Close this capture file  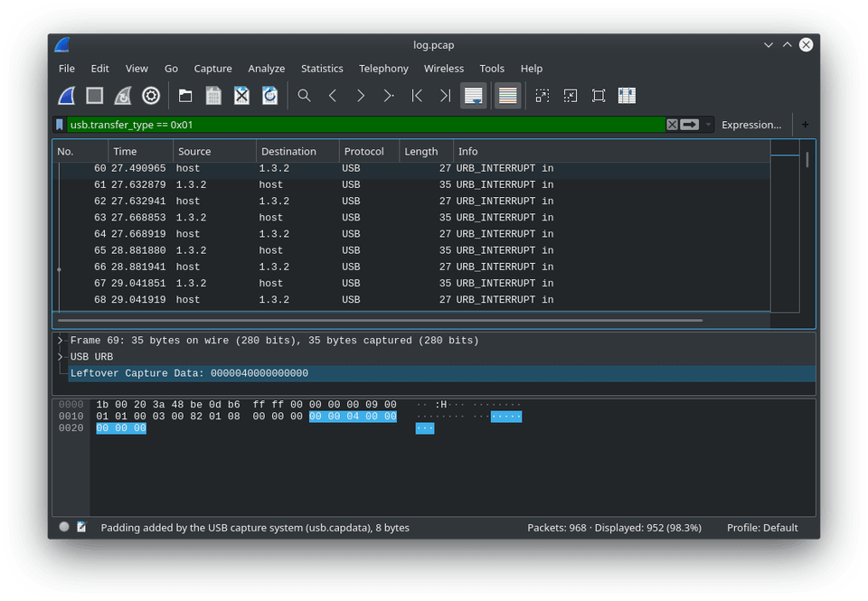click(x=241, y=96)
